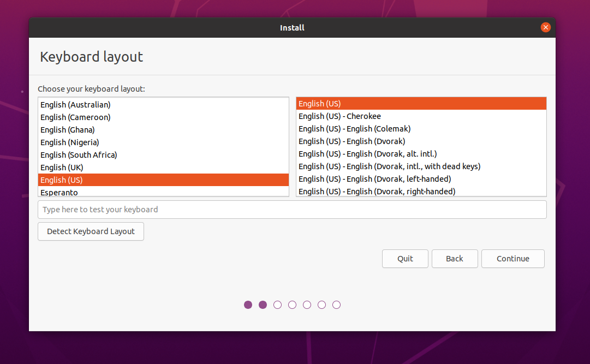The image size is (590, 364).
Task: Choose English (US) - Cherokee variant
Action: (339, 116)
